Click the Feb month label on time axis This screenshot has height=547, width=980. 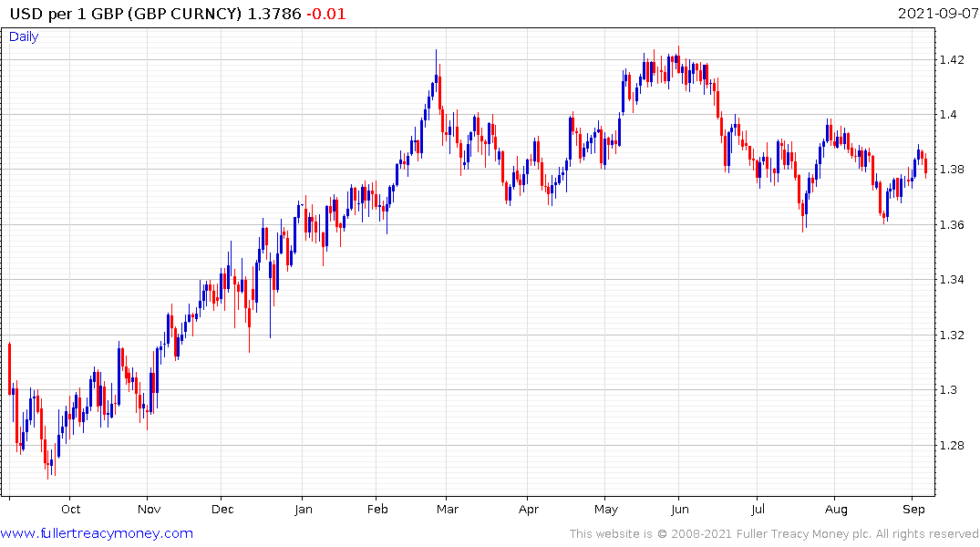coord(377,509)
